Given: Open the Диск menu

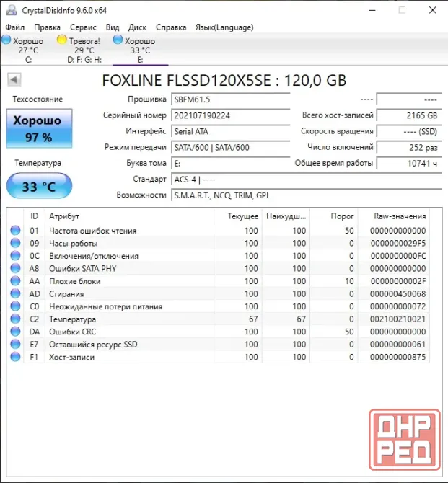Looking at the screenshot, I should (x=137, y=27).
